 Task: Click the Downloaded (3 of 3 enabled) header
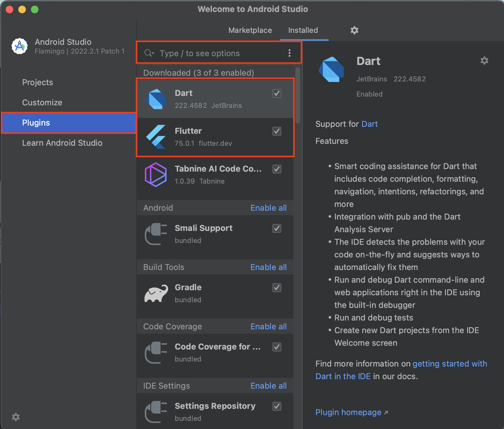pos(199,73)
